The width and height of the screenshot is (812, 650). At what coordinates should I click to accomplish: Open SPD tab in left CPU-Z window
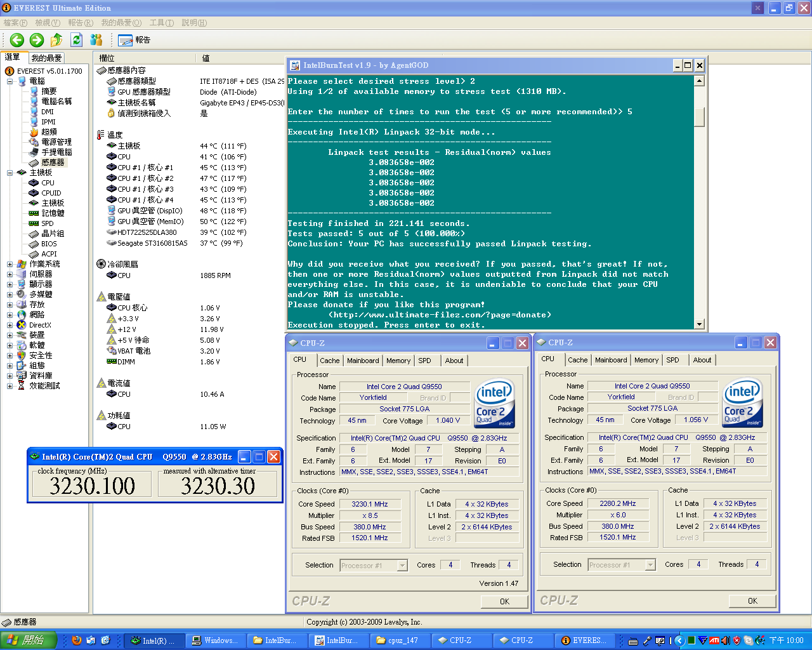point(424,361)
